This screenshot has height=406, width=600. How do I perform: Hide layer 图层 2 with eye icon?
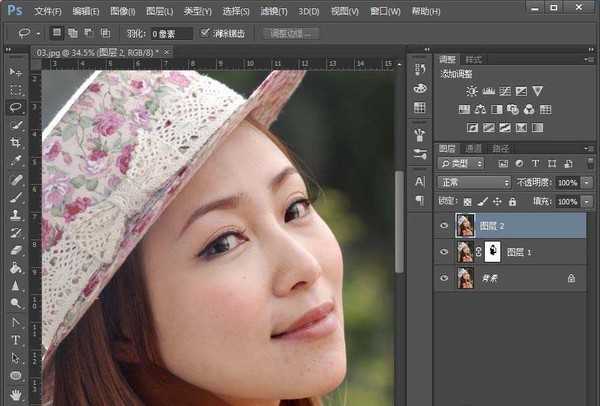[x=444, y=226]
